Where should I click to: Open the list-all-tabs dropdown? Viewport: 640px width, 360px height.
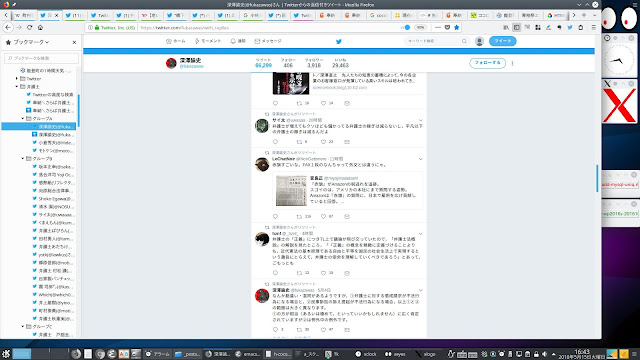point(594,15)
